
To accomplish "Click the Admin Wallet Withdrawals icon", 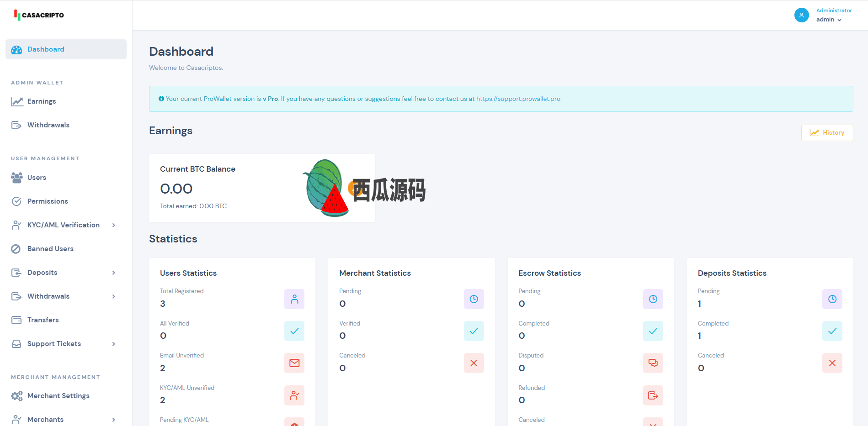I will click(x=16, y=125).
